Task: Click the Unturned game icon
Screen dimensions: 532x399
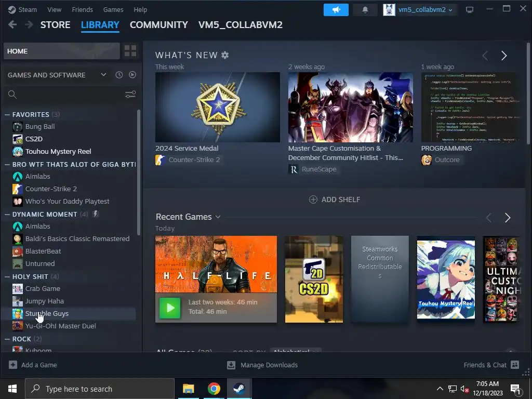Action: coord(18,263)
